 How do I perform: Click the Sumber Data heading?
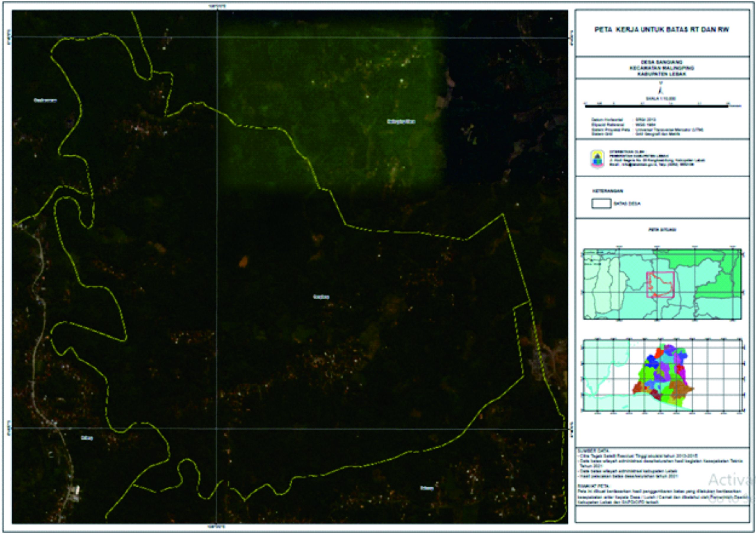tap(594, 451)
